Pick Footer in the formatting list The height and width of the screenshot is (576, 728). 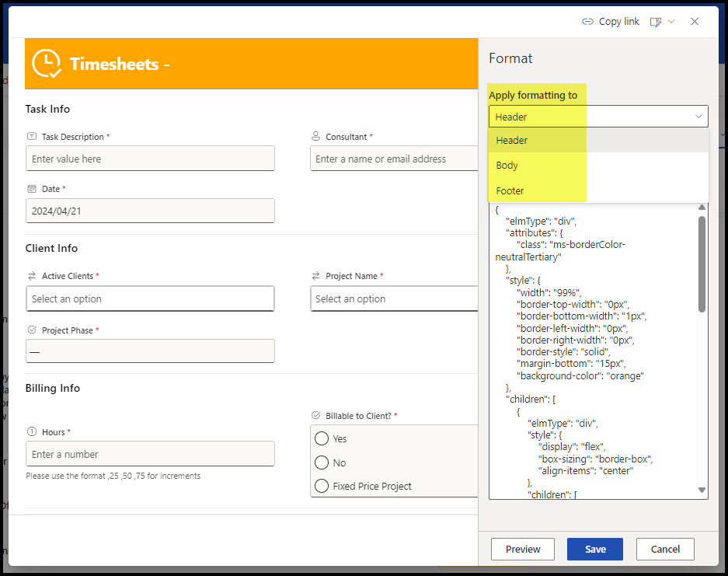[510, 190]
